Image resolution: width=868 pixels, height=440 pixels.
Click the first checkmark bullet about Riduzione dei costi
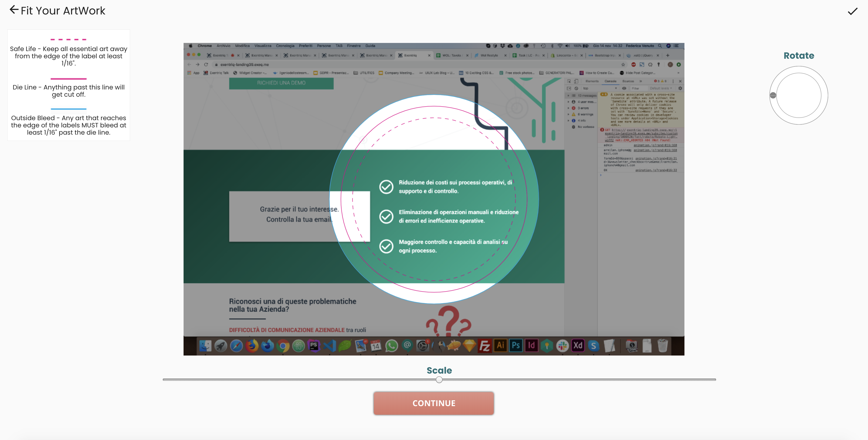(x=386, y=187)
